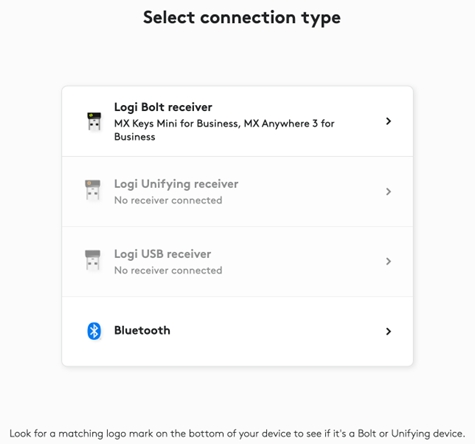This screenshot has height=444, width=475.
Task: Click the second-line word Business under Bolt receiver
Action: (135, 137)
